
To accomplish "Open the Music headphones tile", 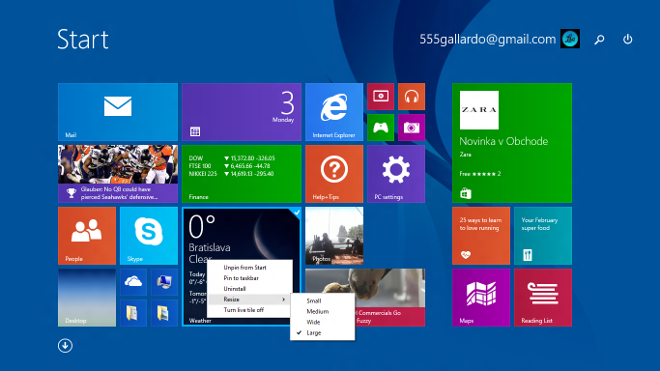I will (x=411, y=96).
